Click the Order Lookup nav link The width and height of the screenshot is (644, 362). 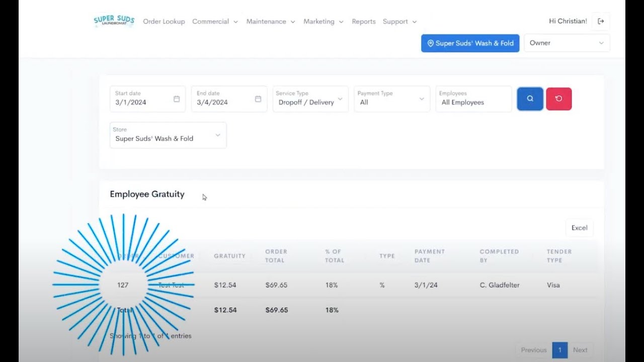(x=164, y=22)
